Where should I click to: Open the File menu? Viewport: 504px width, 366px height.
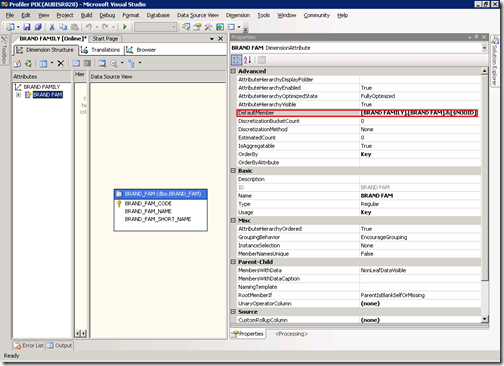[10, 15]
